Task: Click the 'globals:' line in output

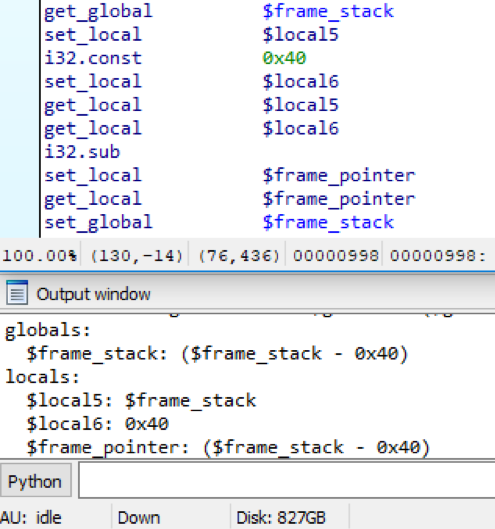Action: [x=48, y=330]
